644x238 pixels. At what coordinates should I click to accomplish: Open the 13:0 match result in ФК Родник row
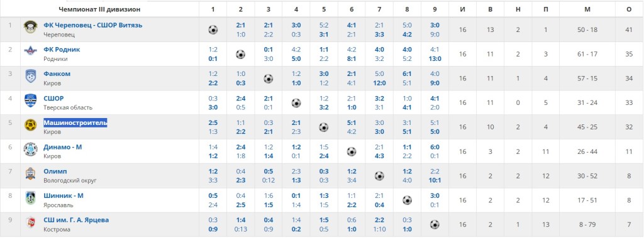tap(435, 58)
